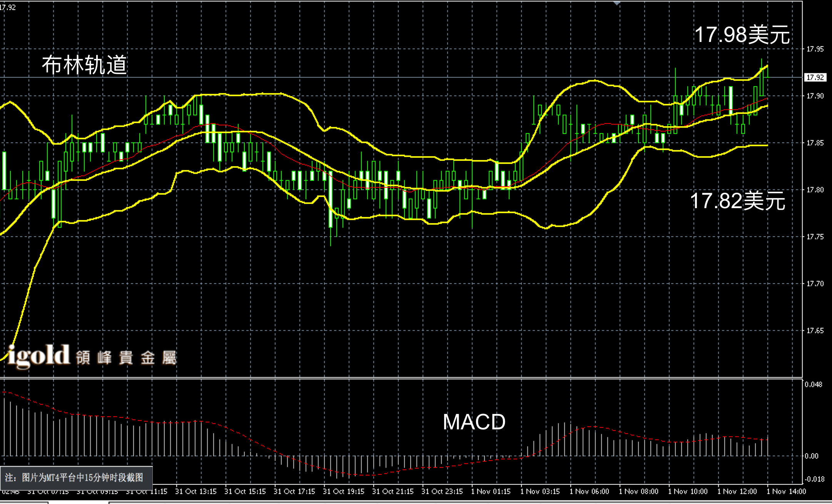The height and width of the screenshot is (504, 832).
Task: Click the 17.65 price scale label
Action: tap(815, 330)
